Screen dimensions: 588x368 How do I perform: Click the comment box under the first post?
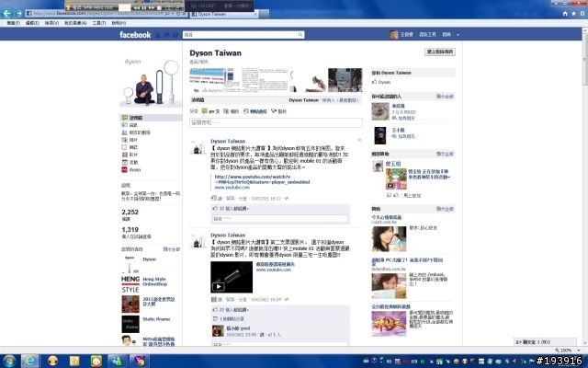[280, 218]
